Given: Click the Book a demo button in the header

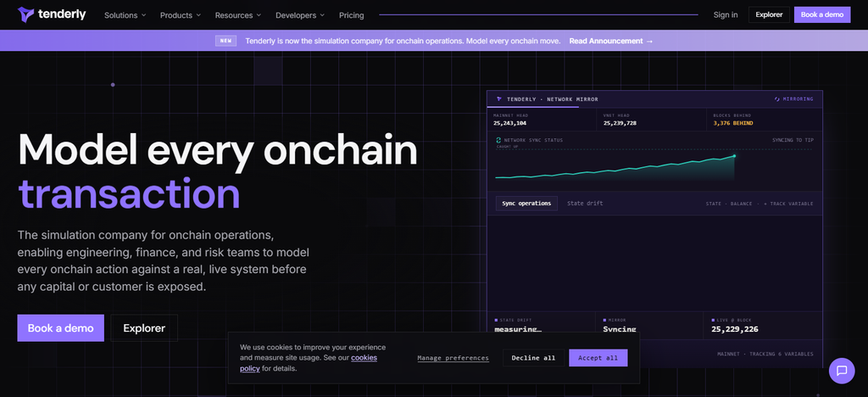Looking at the screenshot, I should [822, 15].
